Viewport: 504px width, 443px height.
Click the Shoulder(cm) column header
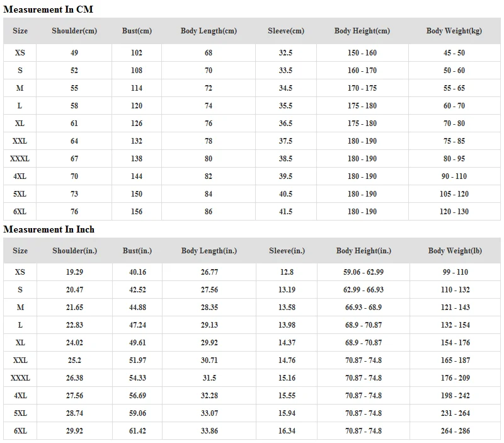click(x=74, y=31)
